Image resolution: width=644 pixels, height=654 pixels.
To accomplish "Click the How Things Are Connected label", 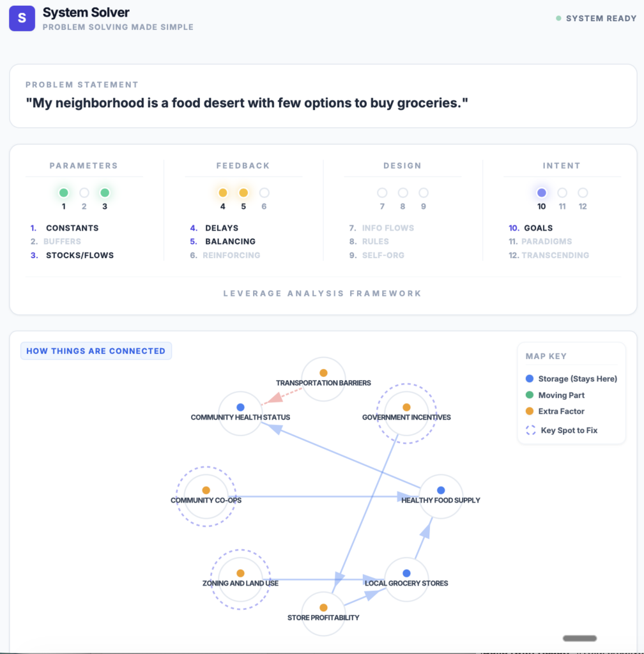I will click(96, 351).
